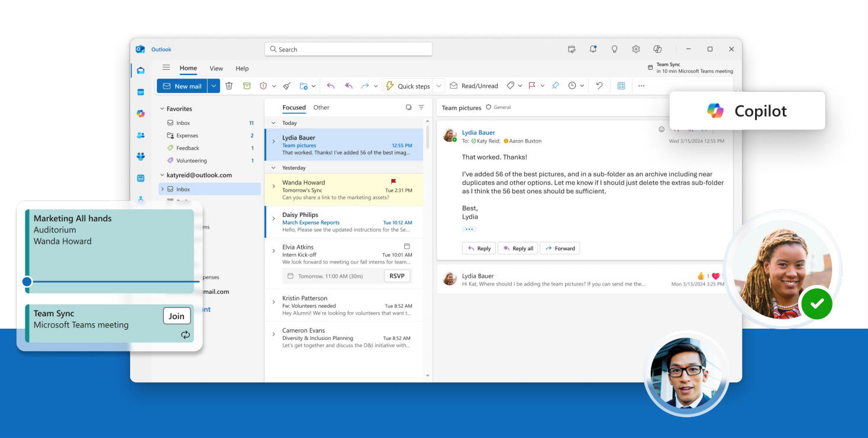868x438 pixels.
Task: Click the Select messages icon beside Other tab
Action: pos(408,108)
